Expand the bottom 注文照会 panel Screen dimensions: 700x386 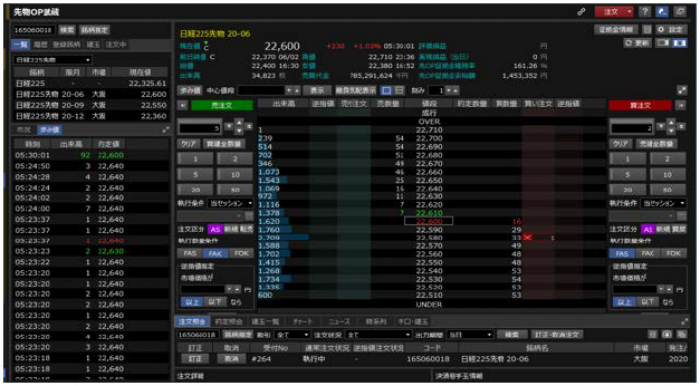coord(684,321)
